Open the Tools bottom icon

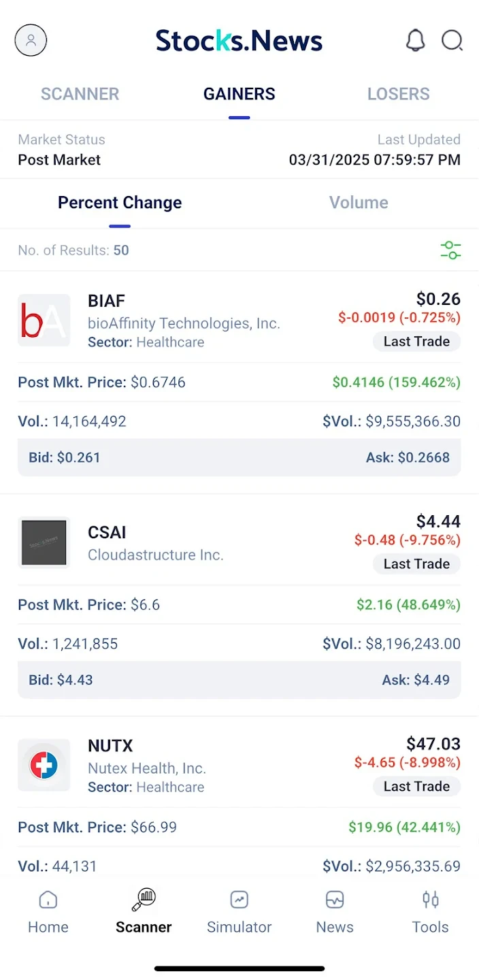(430, 900)
